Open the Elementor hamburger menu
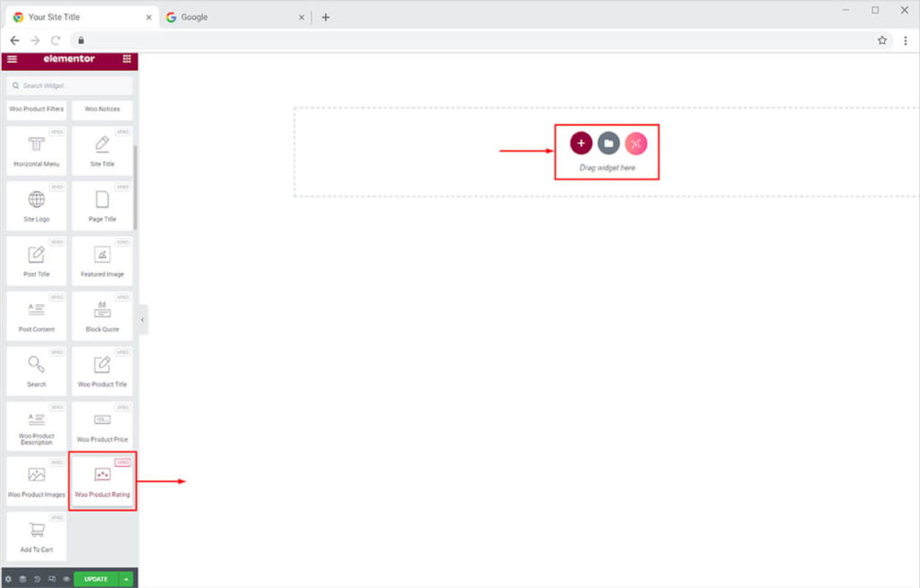This screenshot has height=588, width=920. coord(12,59)
